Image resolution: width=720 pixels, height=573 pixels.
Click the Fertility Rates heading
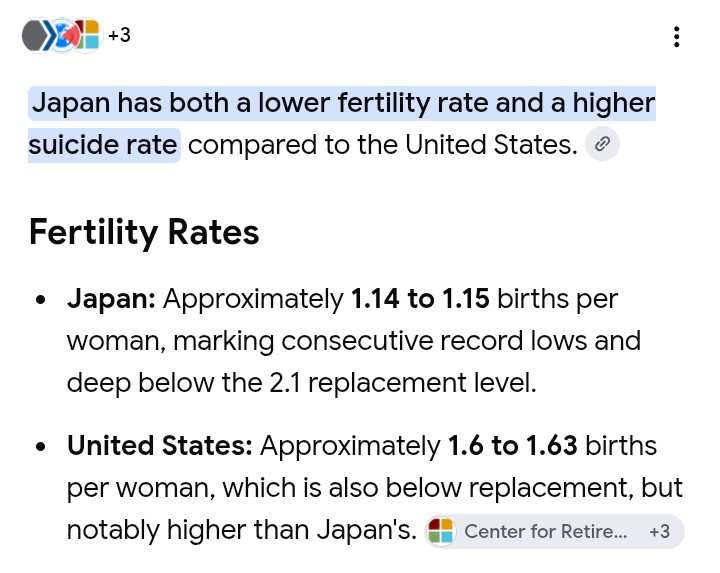tap(144, 232)
